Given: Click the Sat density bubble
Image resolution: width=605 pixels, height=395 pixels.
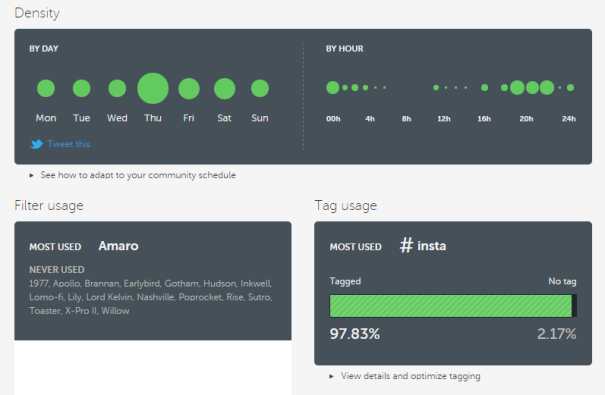Looking at the screenshot, I should [x=225, y=88].
